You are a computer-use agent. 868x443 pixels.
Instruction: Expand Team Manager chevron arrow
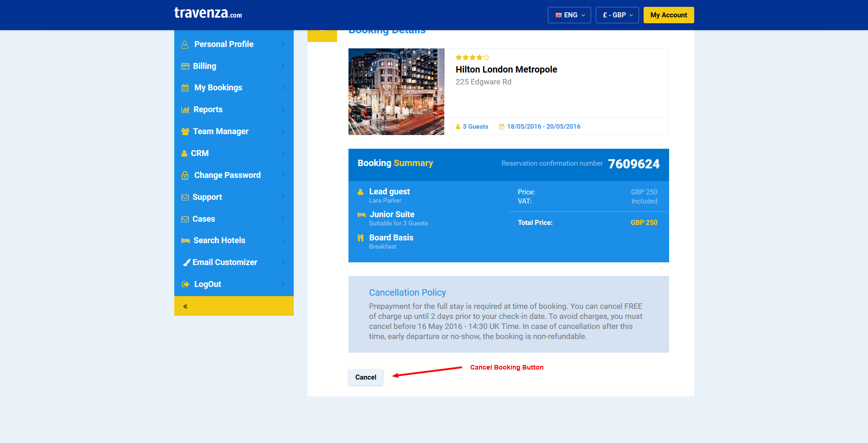click(x=283, y=131)
